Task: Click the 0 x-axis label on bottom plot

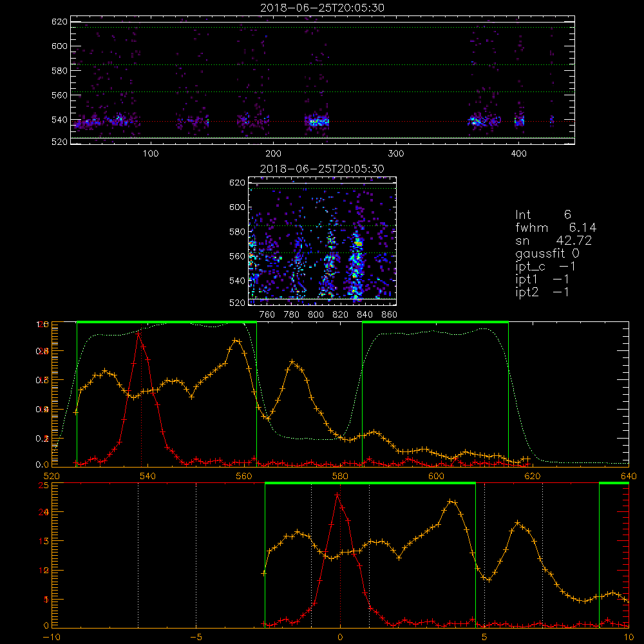Action: click(340, 637)
